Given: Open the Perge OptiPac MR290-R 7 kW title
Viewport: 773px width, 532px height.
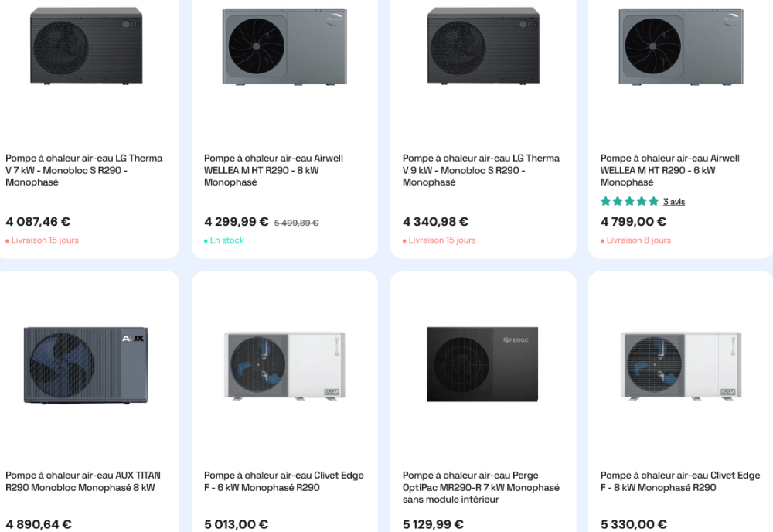Looking at the screenshot, I should 481,487.
